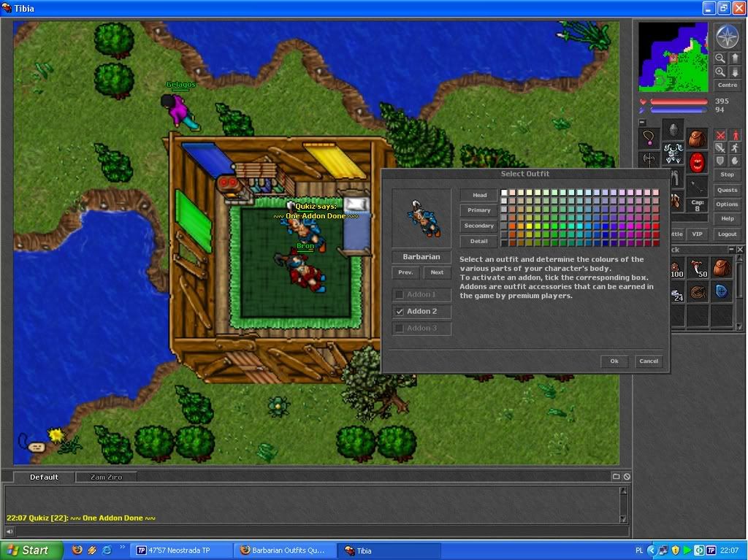Image resolution: width=748 pixels, height=560 pixels.
Task: Minimize the backpack container panel
Action: (x=731, y=250)
